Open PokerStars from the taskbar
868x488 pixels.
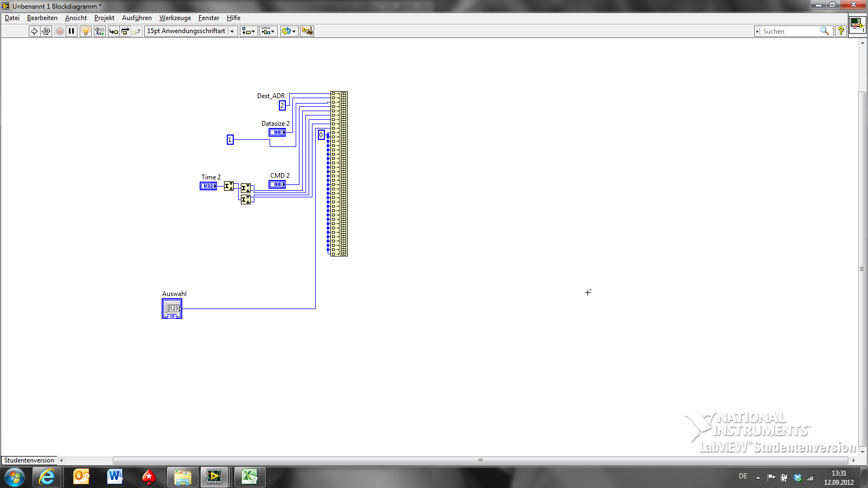click(148, 477)
